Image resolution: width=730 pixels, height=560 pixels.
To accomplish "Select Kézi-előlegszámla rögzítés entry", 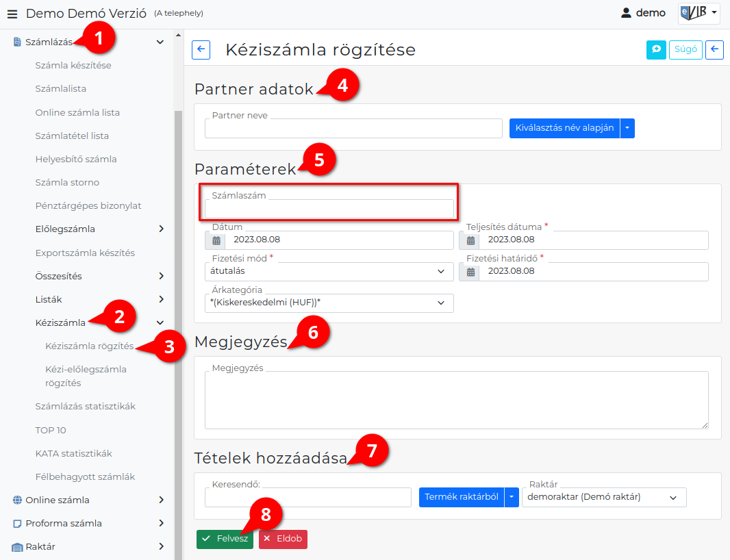I will pos(86,376).
